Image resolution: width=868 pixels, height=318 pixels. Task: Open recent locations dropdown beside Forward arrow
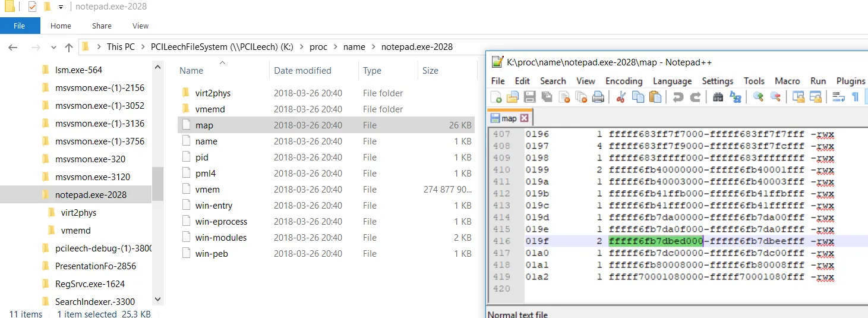(51, 48)
